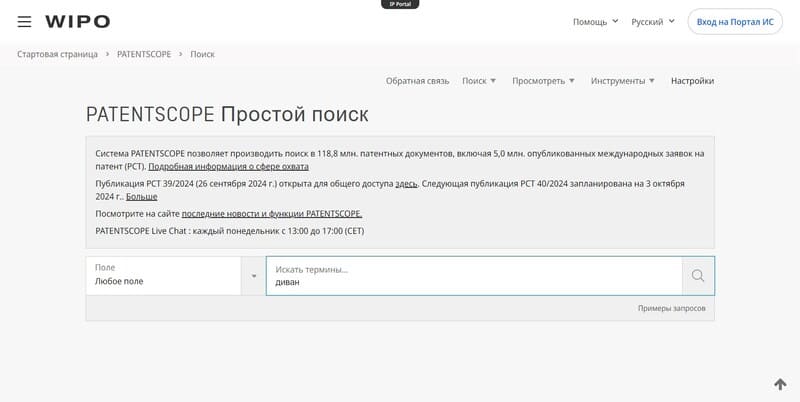Open Подробная информация о сфере охвата link
Screen dimensions: 800x402
pyautogui.click(x=228, y=166)
